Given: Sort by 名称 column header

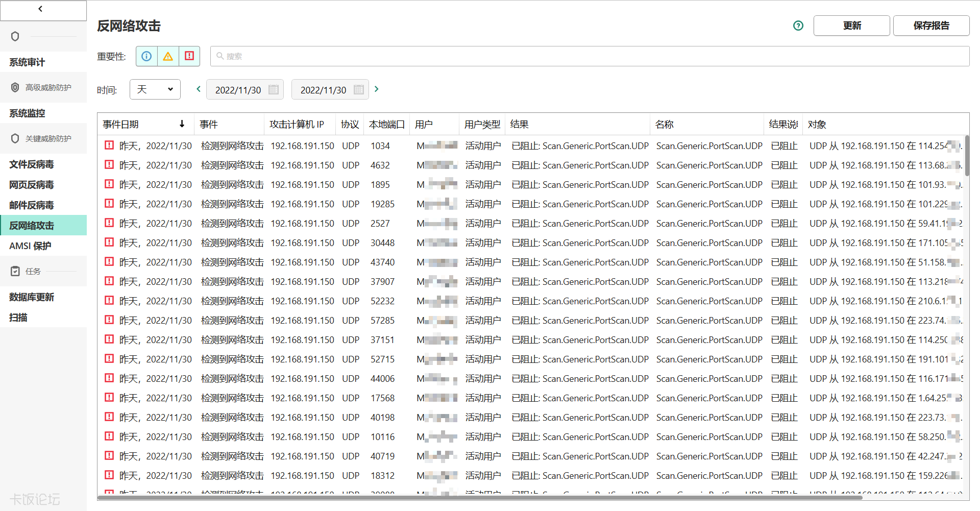Looking at the screenshot, I should point(707,124).
